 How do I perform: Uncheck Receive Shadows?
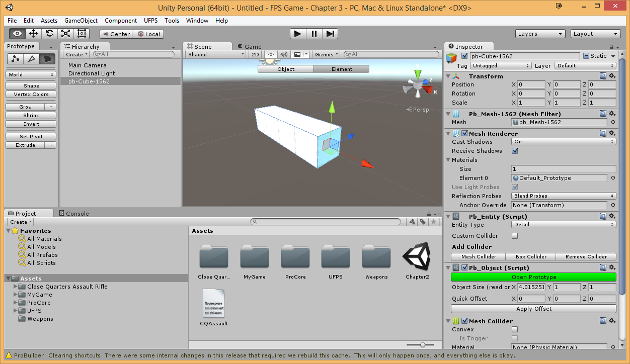point(515,151)
